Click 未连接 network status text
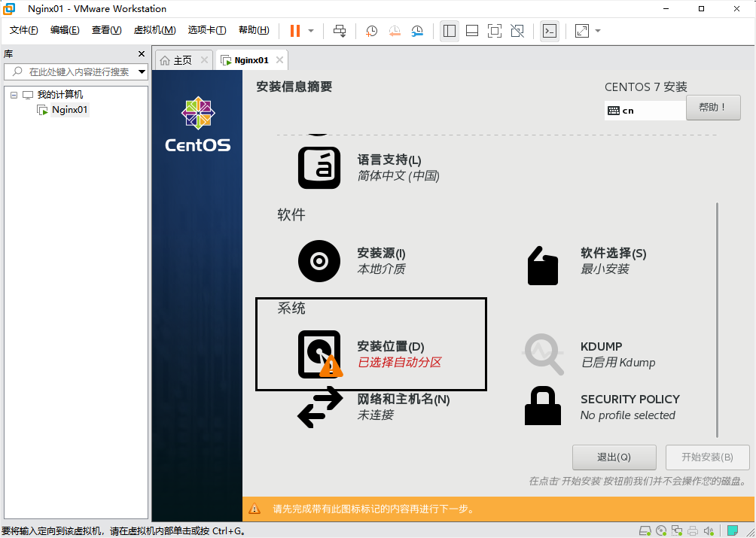 tap(376, 415)
